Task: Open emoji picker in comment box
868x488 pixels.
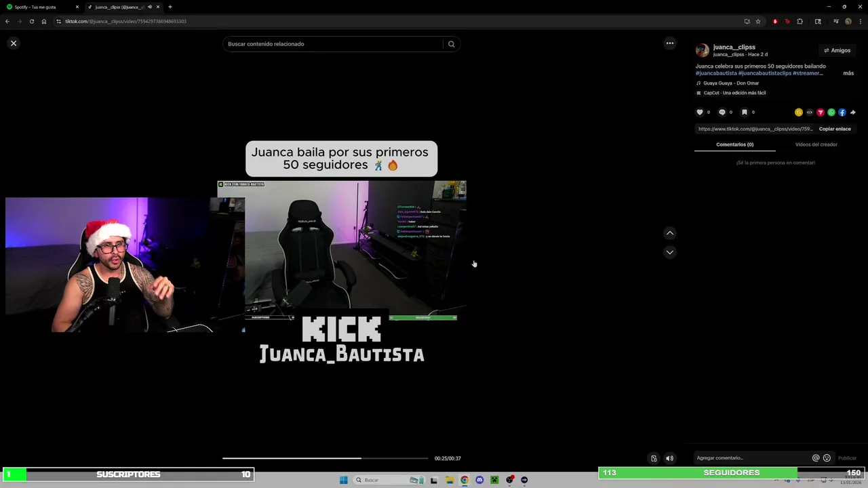Action: (827, 458)
